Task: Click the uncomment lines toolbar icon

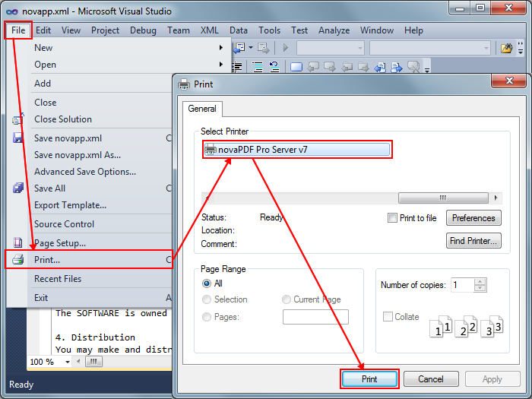Action: tap(274, 67)
